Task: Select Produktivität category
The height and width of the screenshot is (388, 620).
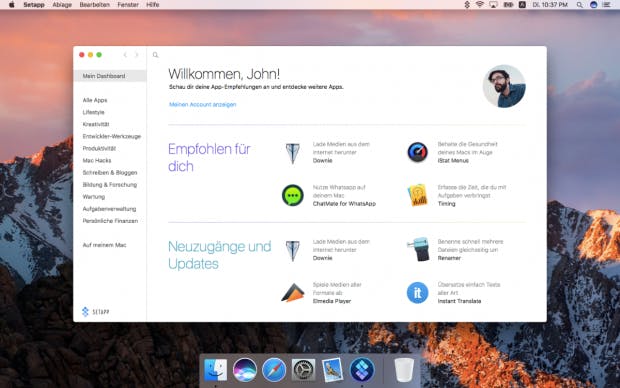Action: pyautogui.click(x=99, y=148)
